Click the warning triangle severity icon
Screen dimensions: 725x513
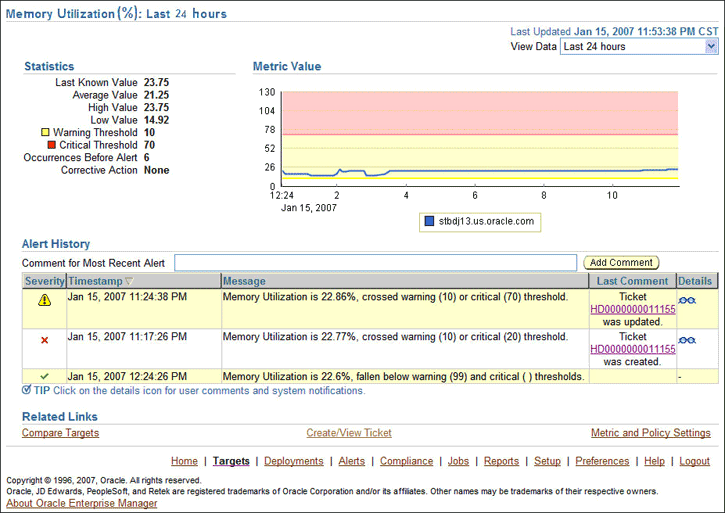pos(44,300)
